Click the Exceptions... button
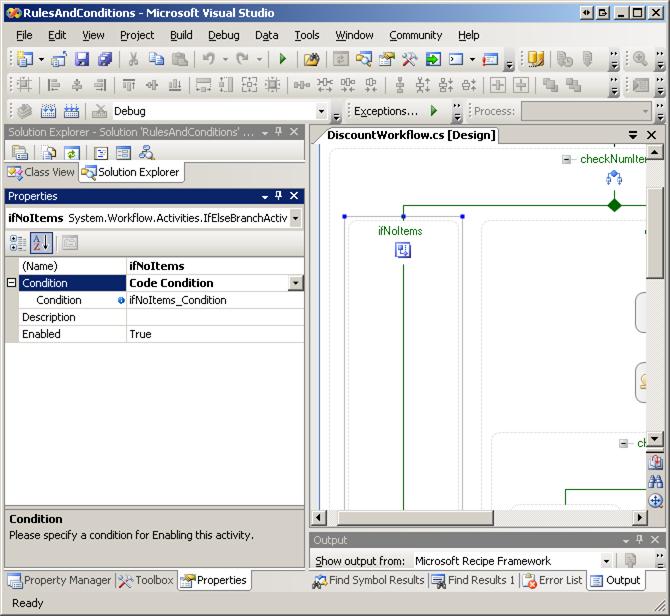Screen dimensions: 670x616 click(385, 111)
